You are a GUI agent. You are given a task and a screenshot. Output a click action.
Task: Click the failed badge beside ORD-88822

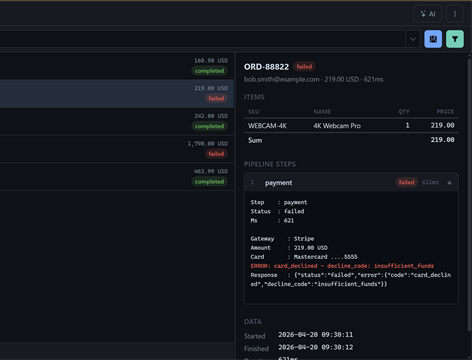coord(304,67)
